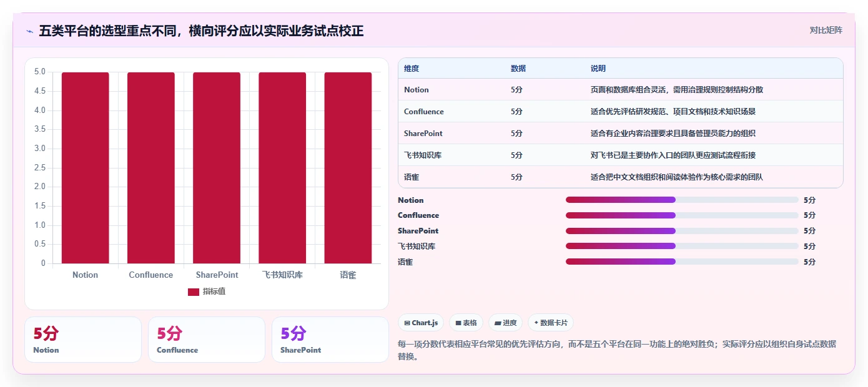This screenshot has width=868, height=387.
Task: Select the 维度 column header
Action: tap(412, 68)
